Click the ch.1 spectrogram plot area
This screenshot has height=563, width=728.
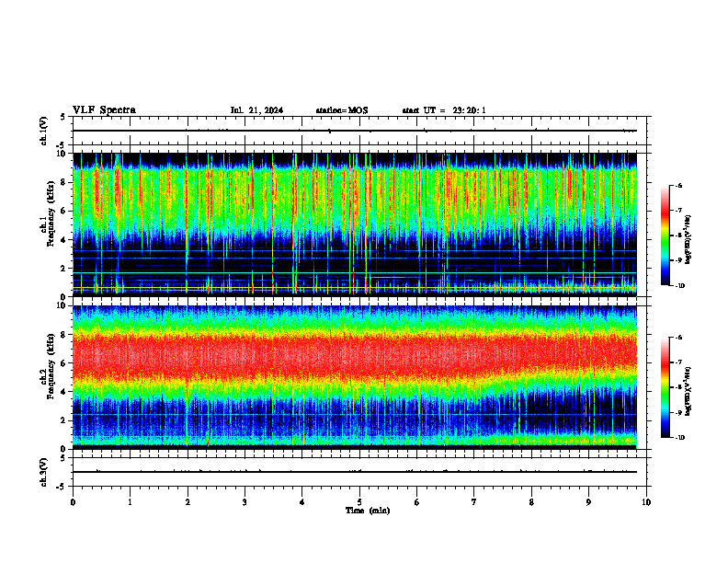coord(355,224)
